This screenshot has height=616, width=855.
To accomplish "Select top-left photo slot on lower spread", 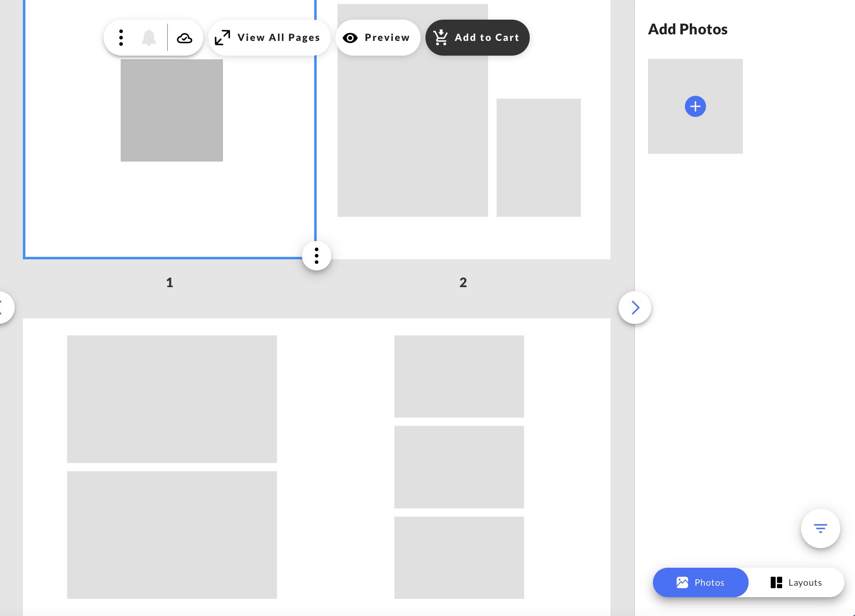I will (172, 399).
